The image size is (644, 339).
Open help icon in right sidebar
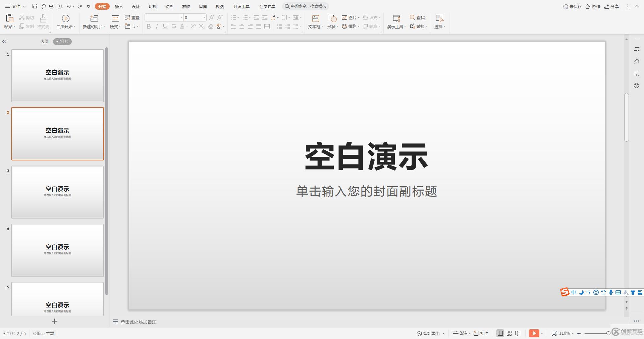[637, 86]
